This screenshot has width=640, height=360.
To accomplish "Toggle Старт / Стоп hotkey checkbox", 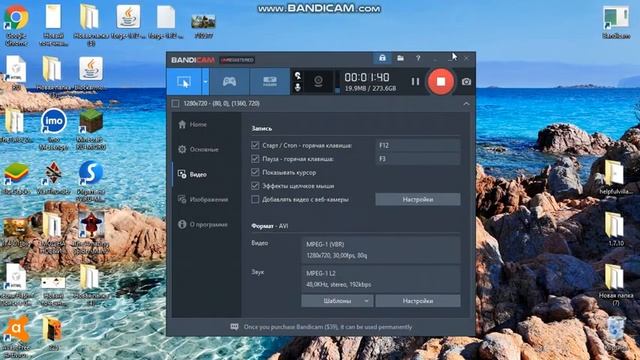I will tap(255, 145).
